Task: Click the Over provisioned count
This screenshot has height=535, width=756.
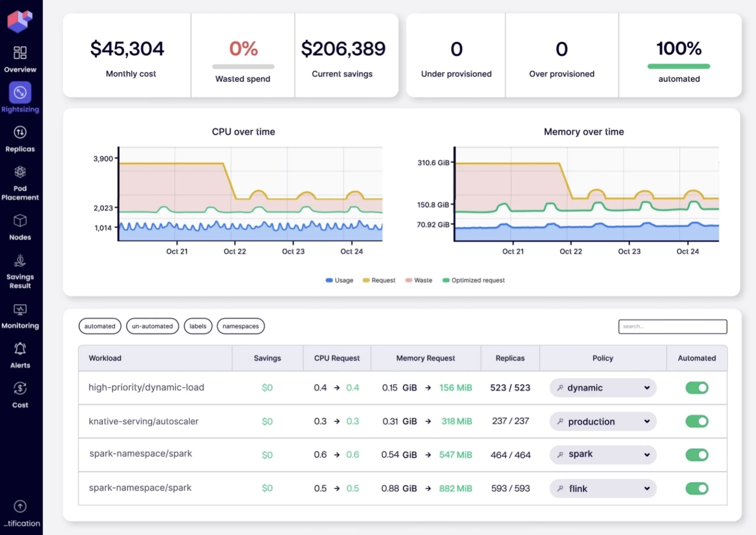Action: tap(562, 49)
